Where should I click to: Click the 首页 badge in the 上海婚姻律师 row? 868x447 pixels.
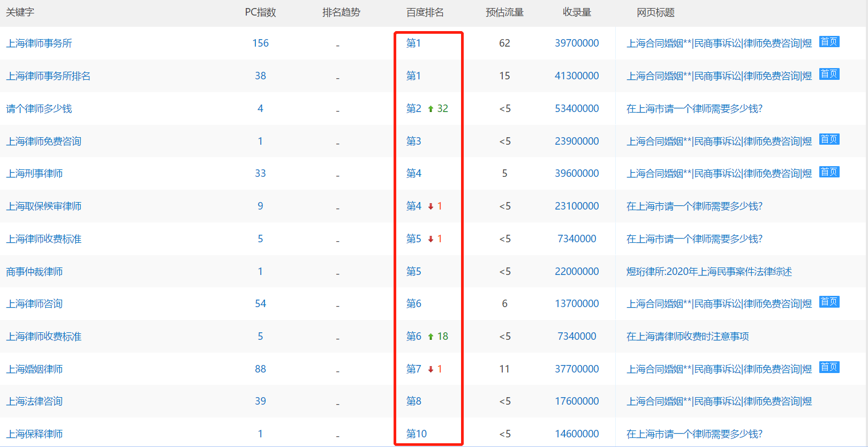(x=829, y=368)
